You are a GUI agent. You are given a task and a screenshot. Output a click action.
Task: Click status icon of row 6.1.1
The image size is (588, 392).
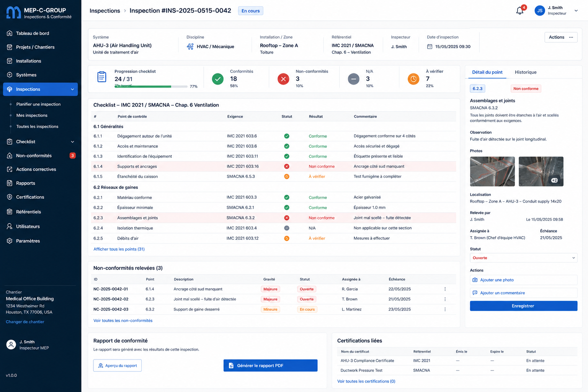[287, 136]
